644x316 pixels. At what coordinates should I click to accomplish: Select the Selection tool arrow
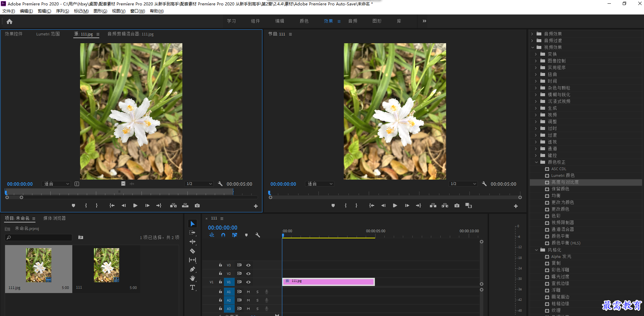coord(192,224)
